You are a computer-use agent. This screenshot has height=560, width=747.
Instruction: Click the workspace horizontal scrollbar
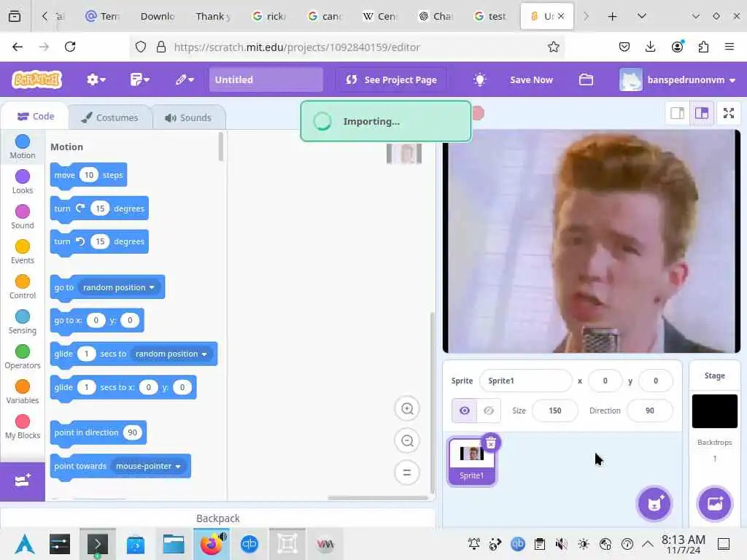(377, 498)
